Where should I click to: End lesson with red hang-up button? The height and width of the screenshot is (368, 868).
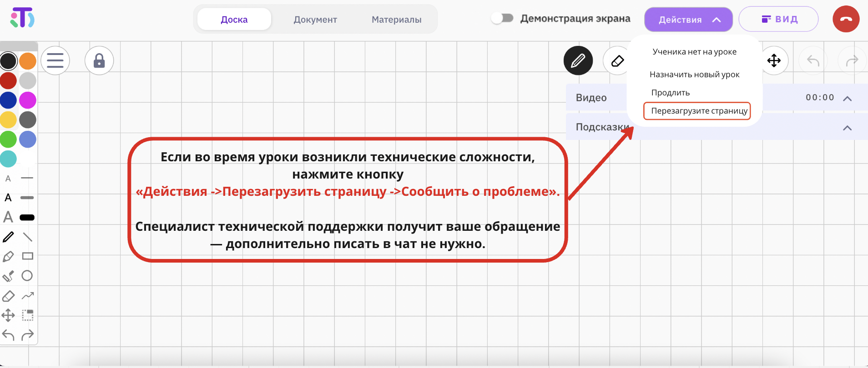(846, 19)
